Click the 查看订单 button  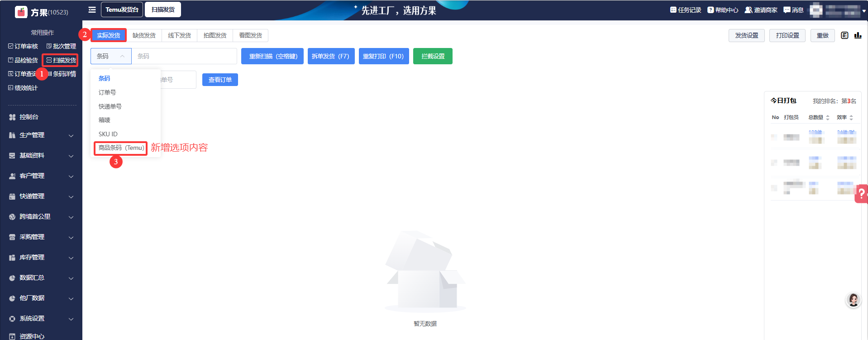click(220, 80)
